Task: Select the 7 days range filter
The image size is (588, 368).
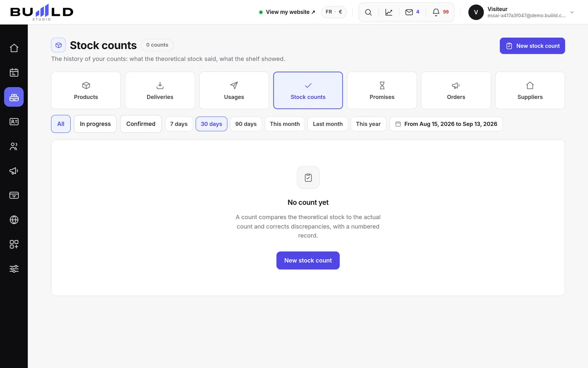Action: 179,124
